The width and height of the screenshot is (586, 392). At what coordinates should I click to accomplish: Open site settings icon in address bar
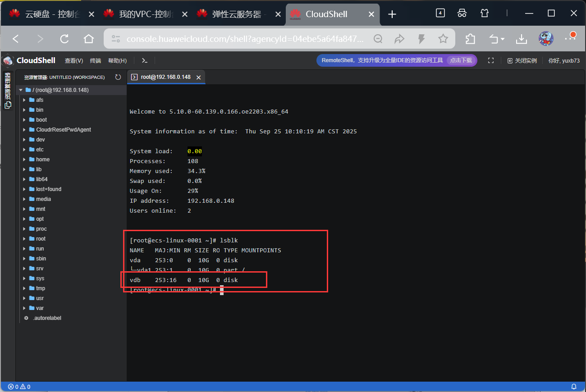click(x=116, y=39)
